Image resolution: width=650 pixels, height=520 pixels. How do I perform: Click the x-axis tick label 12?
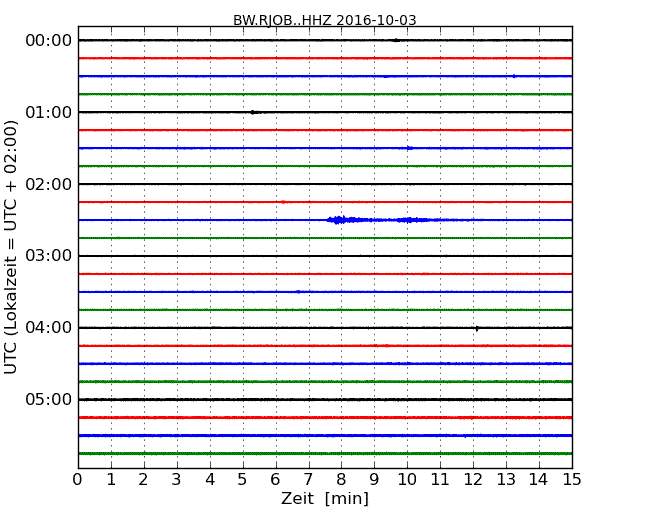click(473, 480)
